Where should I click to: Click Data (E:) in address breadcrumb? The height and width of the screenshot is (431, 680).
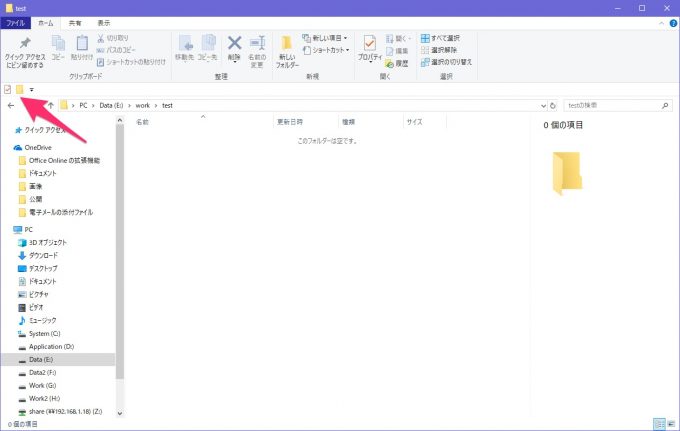point(111,105)
